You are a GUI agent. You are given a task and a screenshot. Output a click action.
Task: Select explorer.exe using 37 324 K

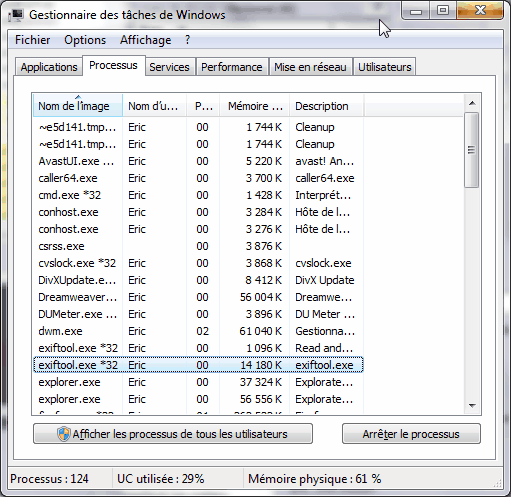click(x=198, y=382)
